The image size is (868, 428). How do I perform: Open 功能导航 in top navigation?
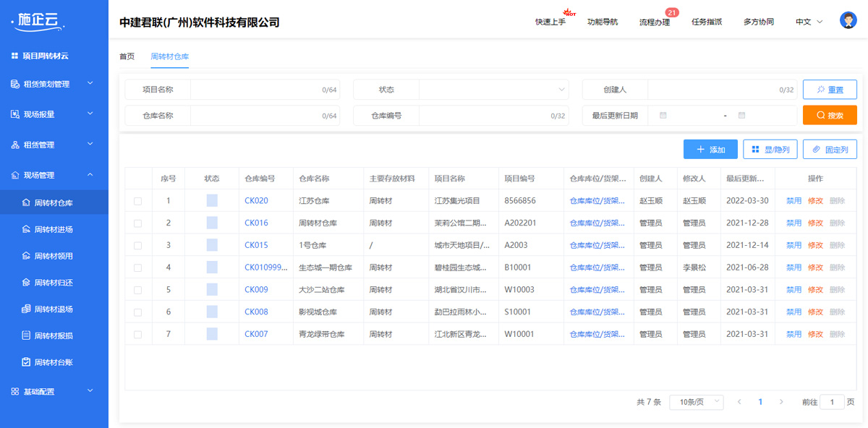[x=603, y=22]
